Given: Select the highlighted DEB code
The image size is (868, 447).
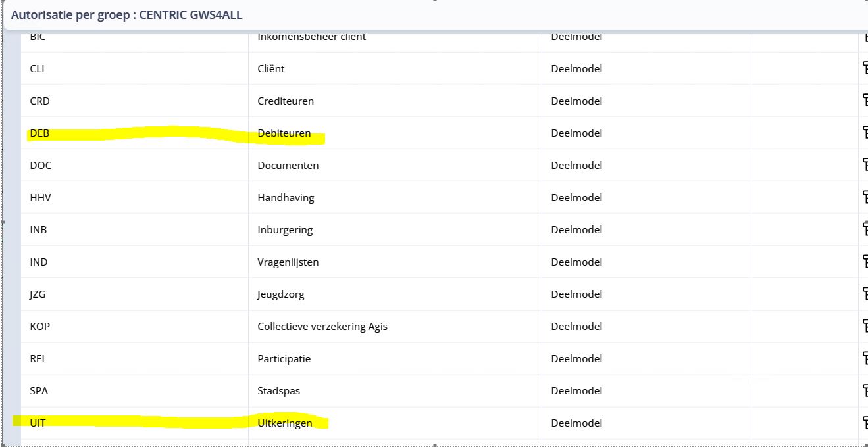Looking at the screenshot, I should tap(39, 133).
